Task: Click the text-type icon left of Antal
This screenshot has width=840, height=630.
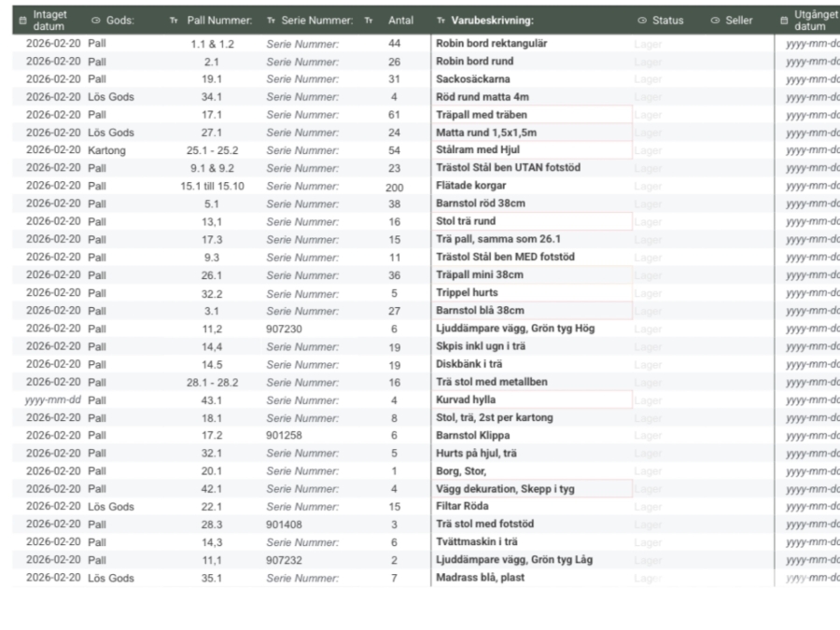Action: tap(369, 20)
